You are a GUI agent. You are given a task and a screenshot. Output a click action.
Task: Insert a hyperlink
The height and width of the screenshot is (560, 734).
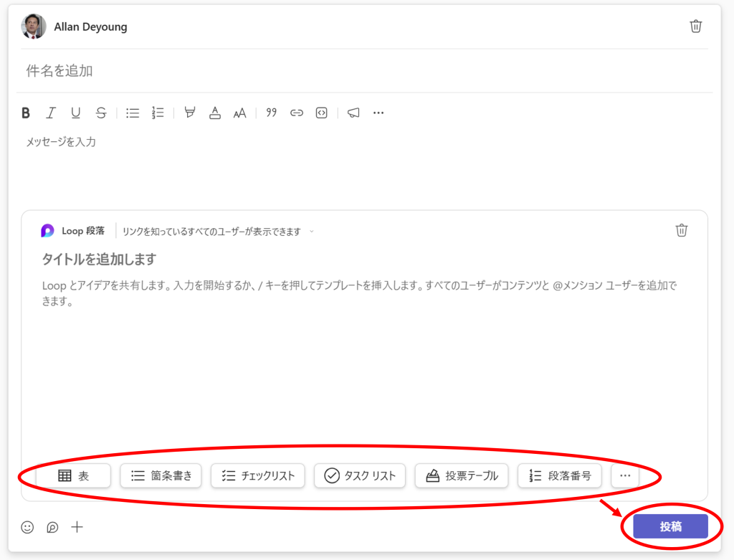pos(297,113)
